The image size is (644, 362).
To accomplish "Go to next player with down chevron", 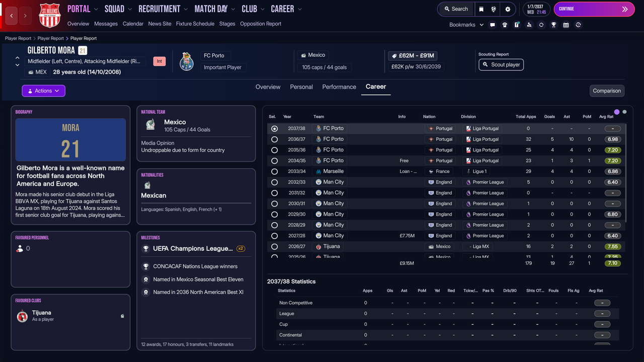I will [x=18, y=65].
